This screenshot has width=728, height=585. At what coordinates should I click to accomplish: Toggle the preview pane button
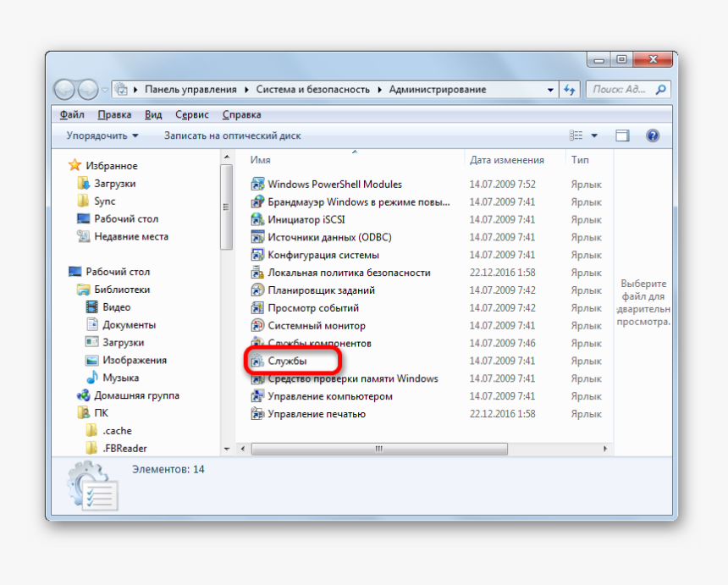click(x=622, y=134)
